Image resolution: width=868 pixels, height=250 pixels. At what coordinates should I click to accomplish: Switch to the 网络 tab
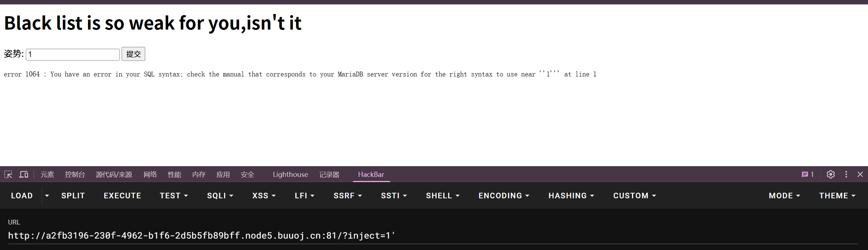click(150, 174)
